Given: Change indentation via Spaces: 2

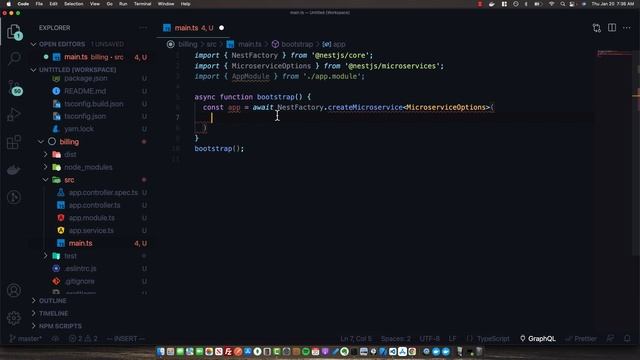Looking at the screenshot, I should tap(396, 338).
